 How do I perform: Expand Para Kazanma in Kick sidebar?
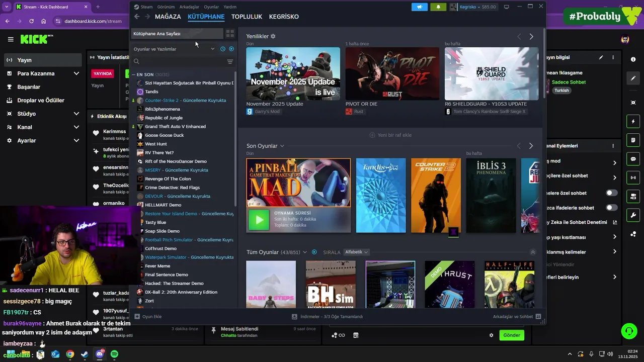[76, 73]
